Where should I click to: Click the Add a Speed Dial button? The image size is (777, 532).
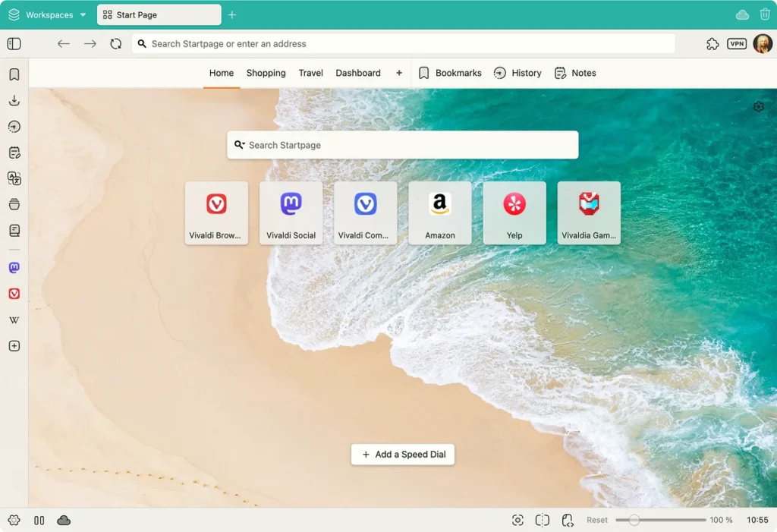[402, 454]
